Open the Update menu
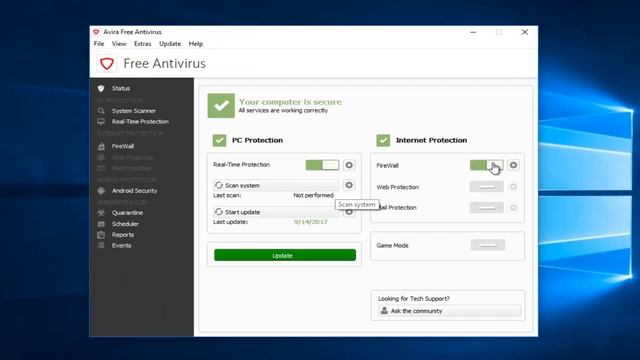Image resolution: width=640 pixels, height=360 pixels. [x=170, y=44]
